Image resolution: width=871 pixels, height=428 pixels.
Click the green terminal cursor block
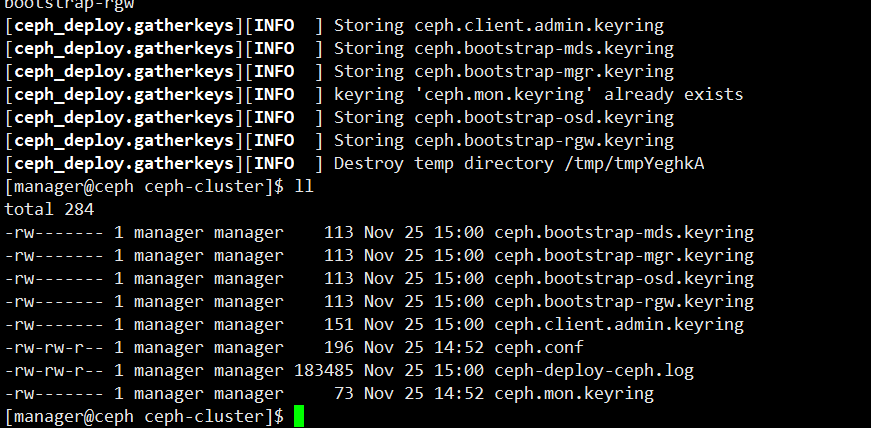299,416
